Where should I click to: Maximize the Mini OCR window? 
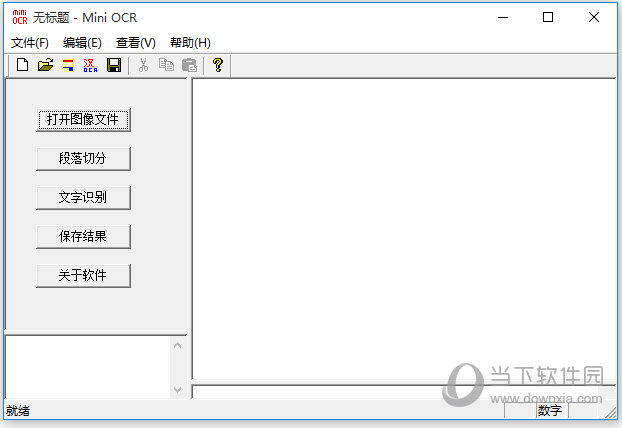coord(548,17)
